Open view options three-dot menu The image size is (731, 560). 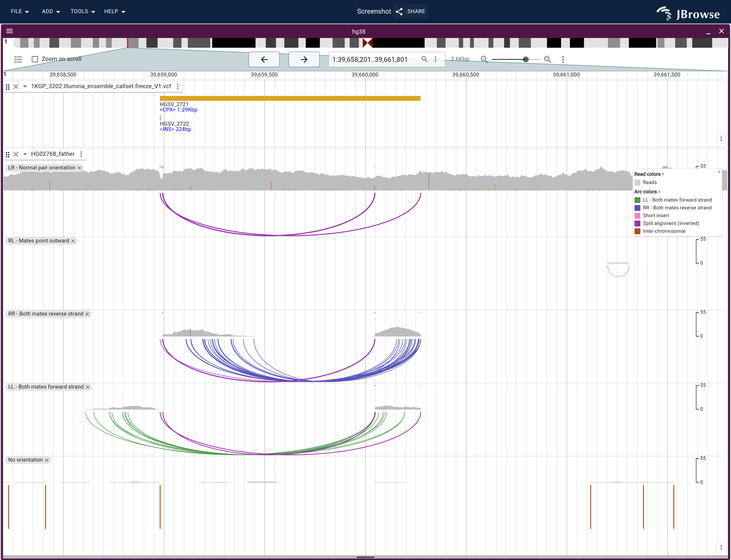point(563,59)
